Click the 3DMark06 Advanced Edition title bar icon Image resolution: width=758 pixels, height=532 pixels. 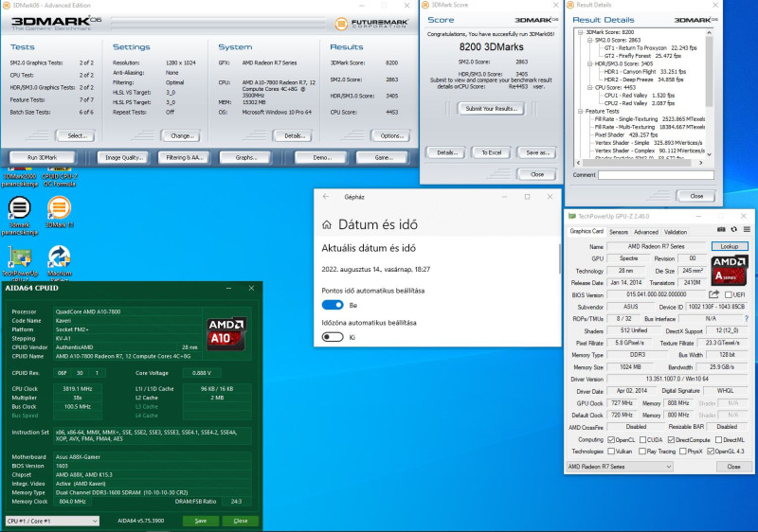pyautogui.click(x=7, y=6)
